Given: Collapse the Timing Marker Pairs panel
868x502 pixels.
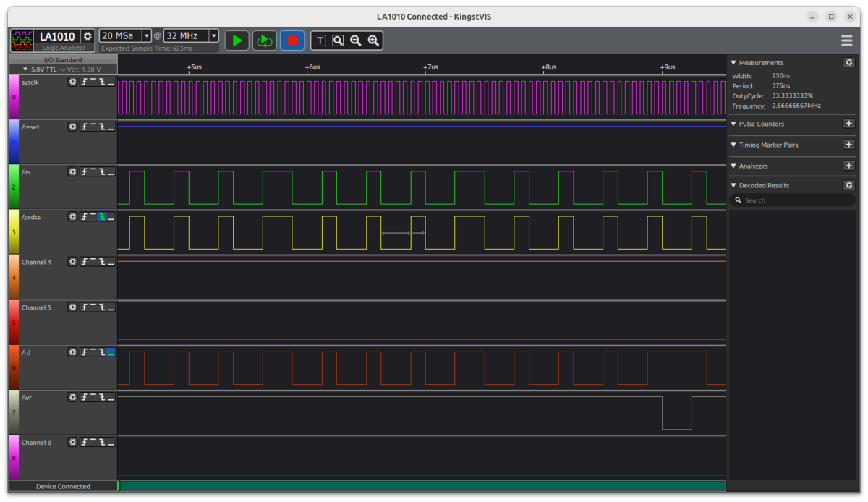Looking at the screenshot, I should [x=733, y=145].
